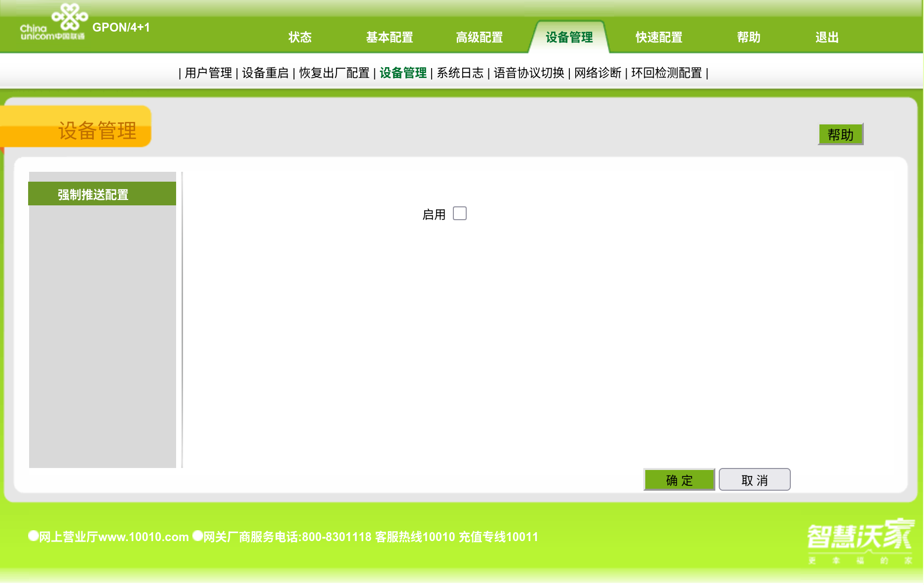Open 帮助 in the top navigation
The image size is (924, 585).
pos(748,38)
